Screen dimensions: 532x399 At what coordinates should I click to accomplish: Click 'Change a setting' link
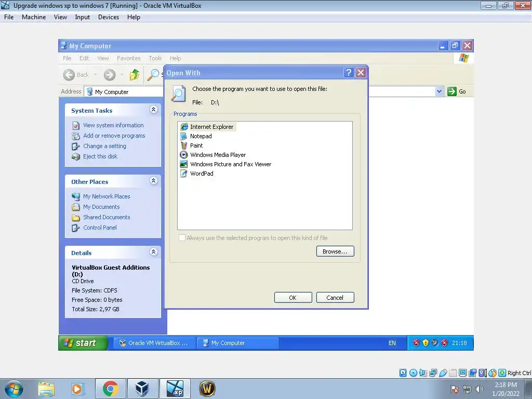coord(104,146)
